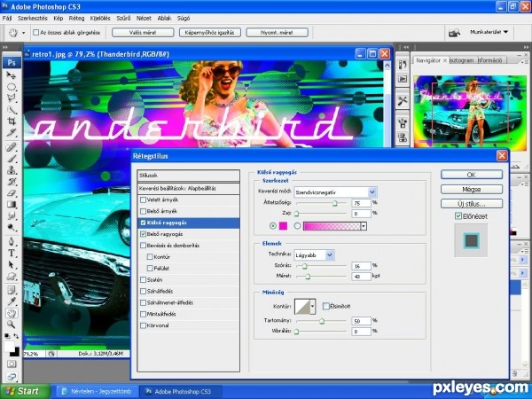
Task: Select the Eyedropper tool
Action: (x=12, y=301)
